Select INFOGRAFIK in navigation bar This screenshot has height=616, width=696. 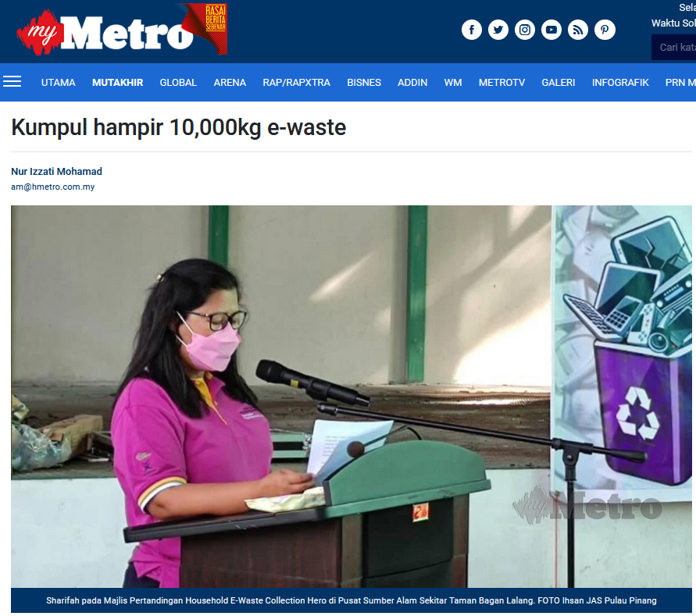tap(620, 83)
